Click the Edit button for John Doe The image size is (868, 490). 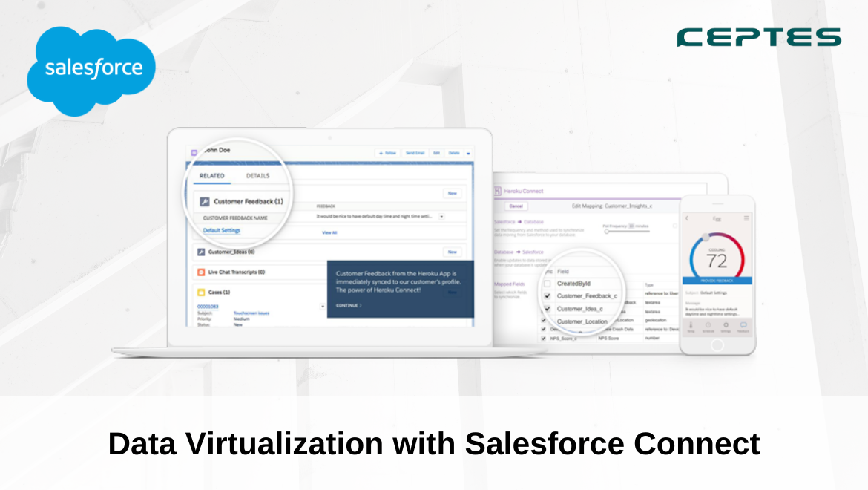coord(436,153)
